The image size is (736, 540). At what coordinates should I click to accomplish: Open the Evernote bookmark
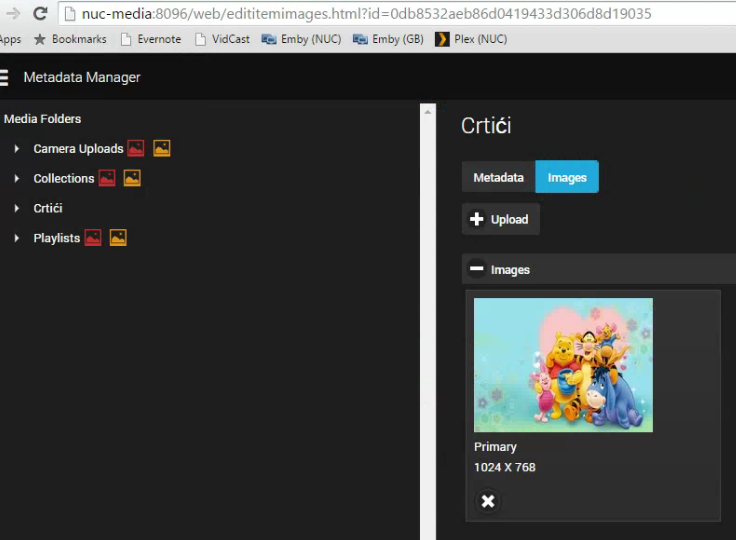click(151, 39)
